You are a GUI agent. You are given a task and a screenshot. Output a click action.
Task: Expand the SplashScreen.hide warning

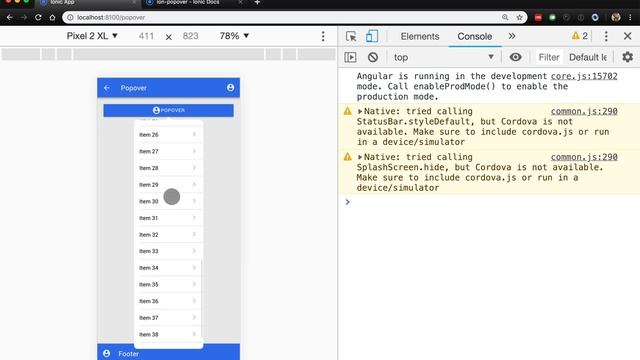[360, 157]
